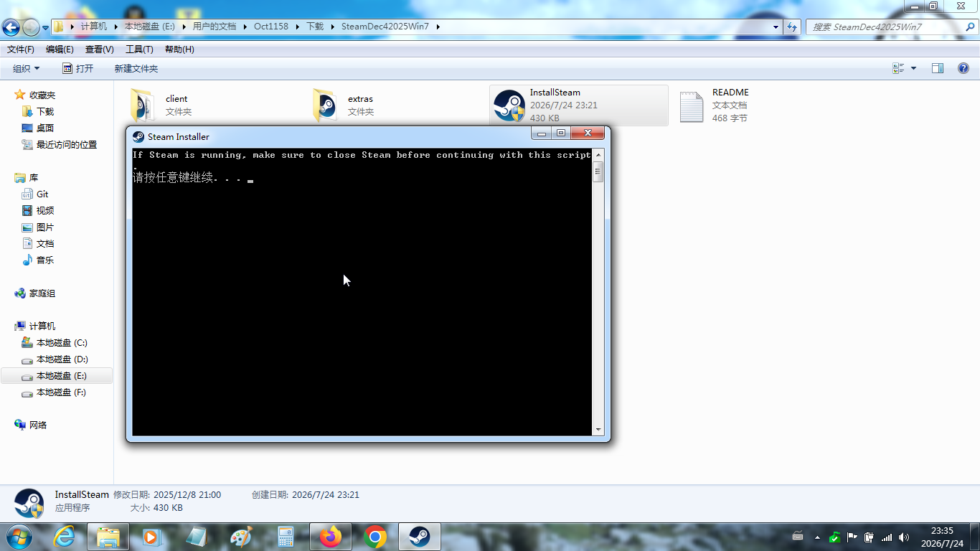
Task: Click the 新建文件夹 button
Action: click(136, 68)
